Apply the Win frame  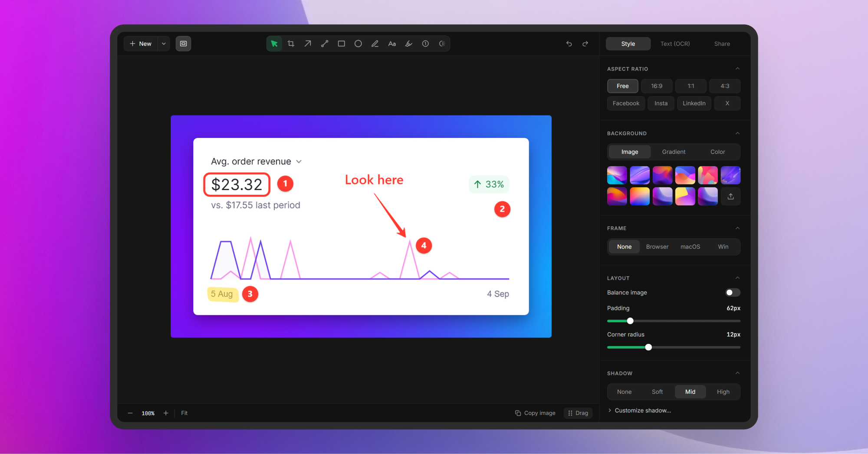723,247
